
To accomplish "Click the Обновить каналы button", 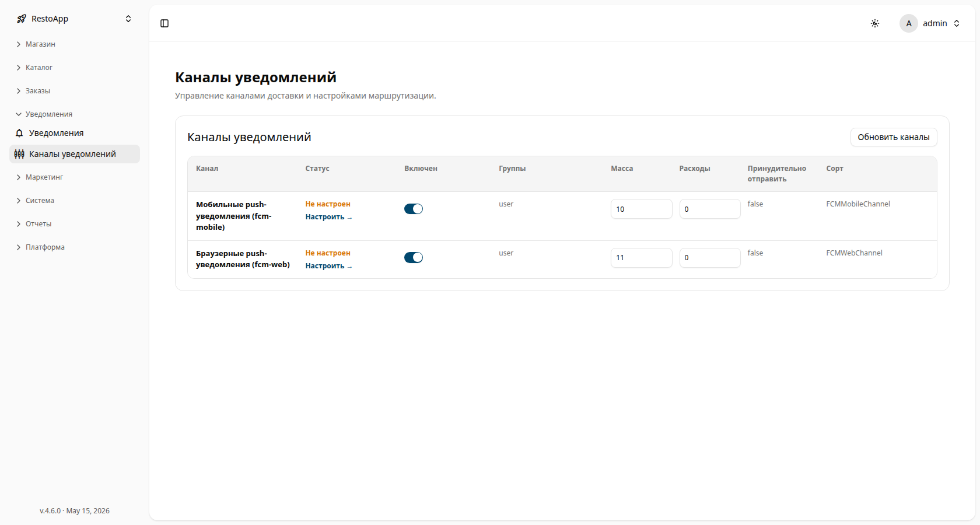I will pyautogui.click(x=894, y=137).
